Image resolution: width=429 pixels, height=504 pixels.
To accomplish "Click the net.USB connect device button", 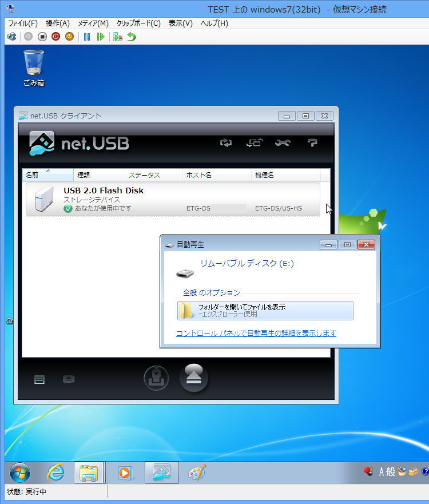I will coord(156,378).
